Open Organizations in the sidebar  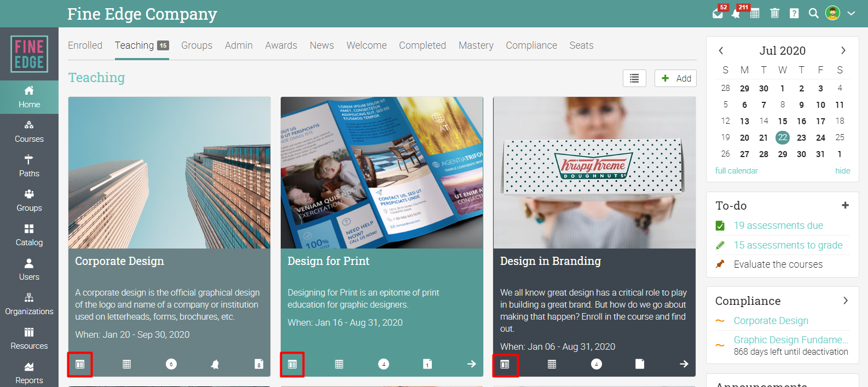(29, 304)
